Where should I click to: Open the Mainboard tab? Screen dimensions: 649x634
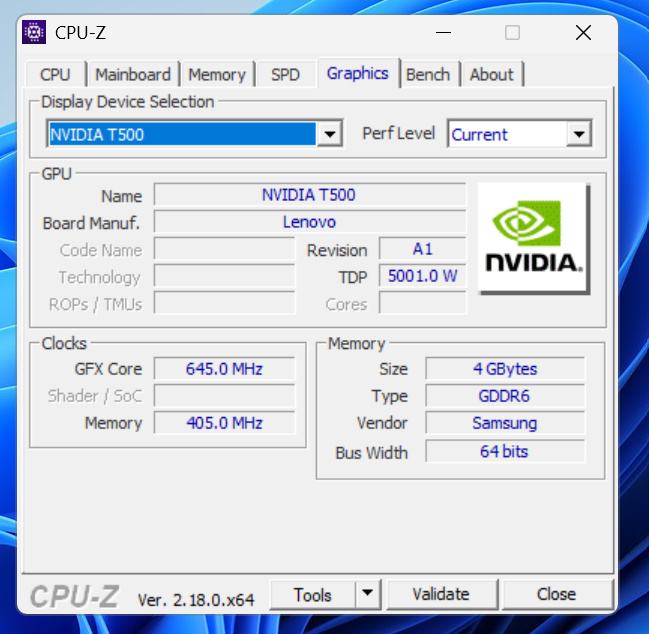coord(133,74)
